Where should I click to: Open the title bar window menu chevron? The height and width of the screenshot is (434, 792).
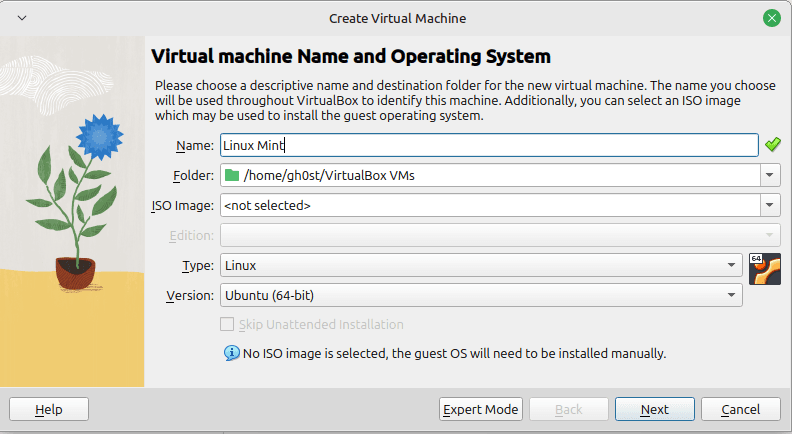coord(22,18)
